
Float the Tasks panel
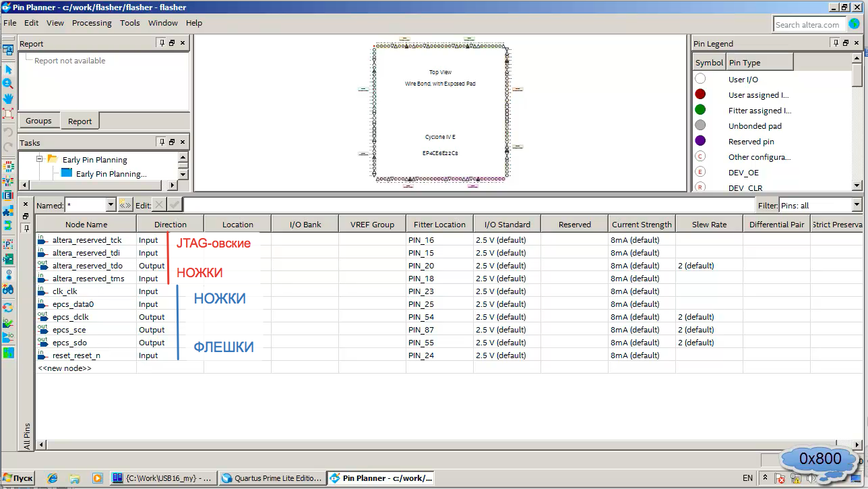172,142
